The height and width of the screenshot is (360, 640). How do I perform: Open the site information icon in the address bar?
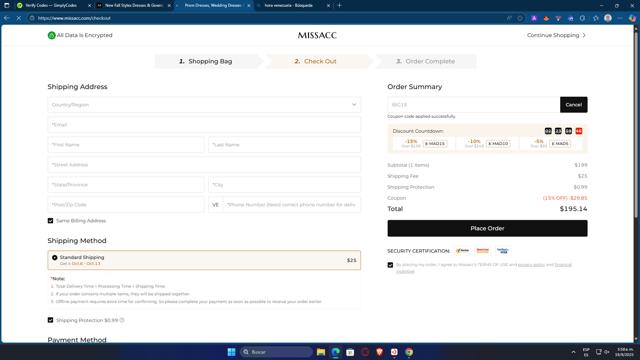32,18
